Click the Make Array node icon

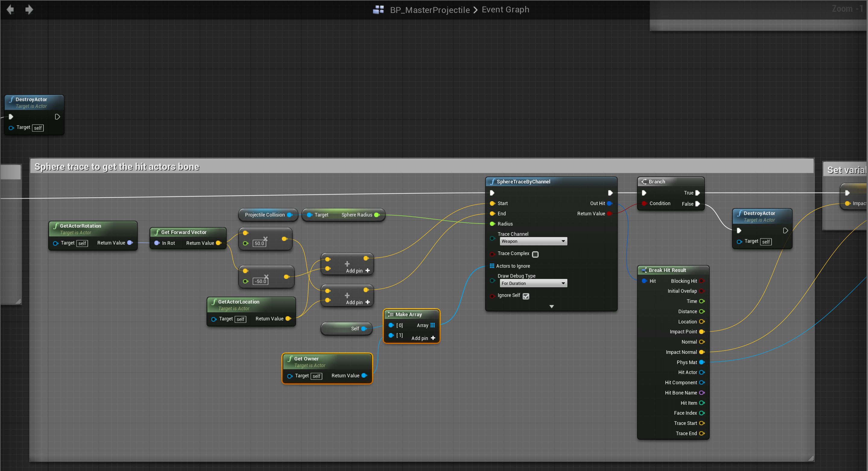pos(391,314)
